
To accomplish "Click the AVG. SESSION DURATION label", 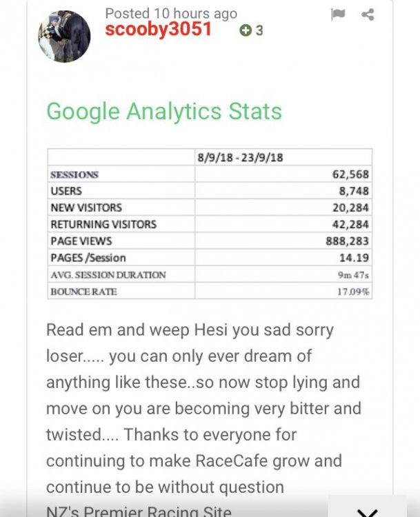I will click(108, 274).
